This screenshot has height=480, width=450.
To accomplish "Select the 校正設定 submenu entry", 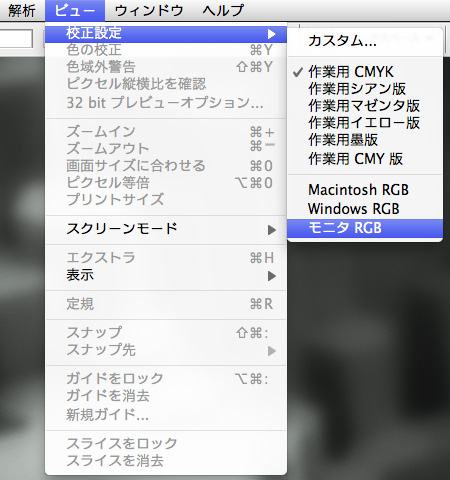I will pyautogui.click(x=166, y=33).
